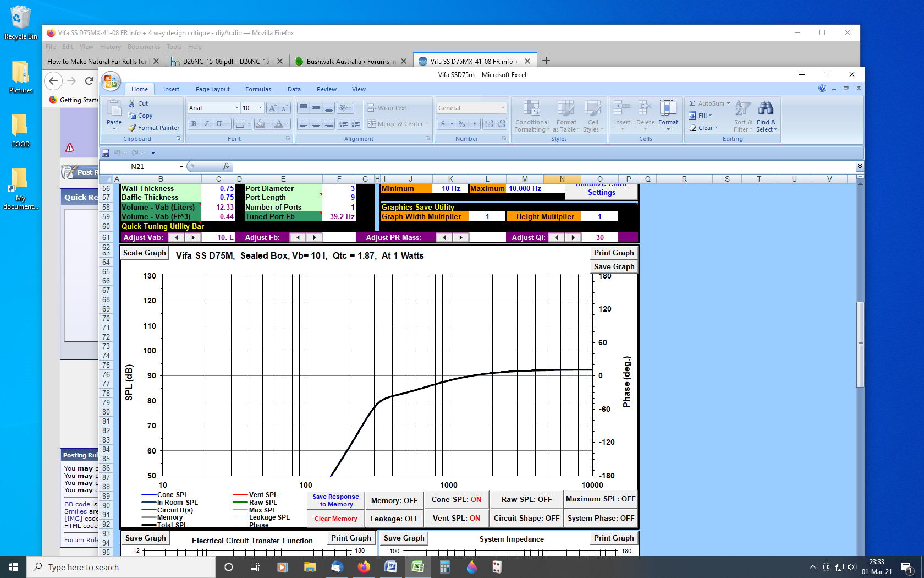Viewport: 924px width, 578px height.
Task: Toggle Maximum SPL OFF button
Action: pos(601,499)
